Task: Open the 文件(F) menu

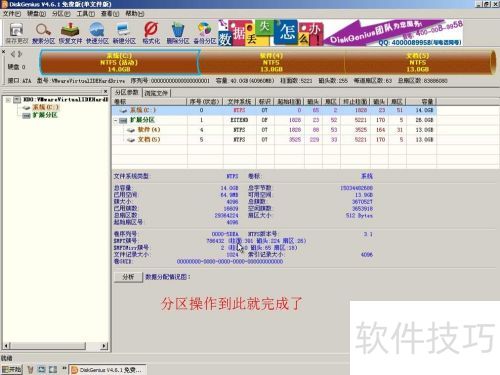Action: point(12,14)
